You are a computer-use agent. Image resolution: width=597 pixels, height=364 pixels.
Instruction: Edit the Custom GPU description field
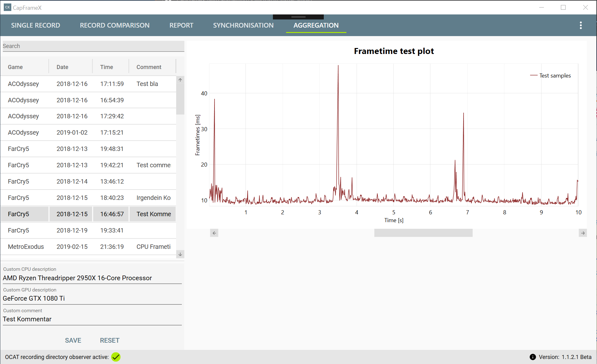tap(92, 298)
